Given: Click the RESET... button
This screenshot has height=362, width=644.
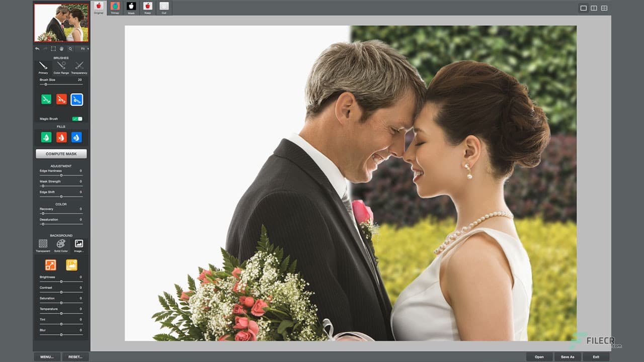Looking at the screenshot, I should click(x=75, y=357).
